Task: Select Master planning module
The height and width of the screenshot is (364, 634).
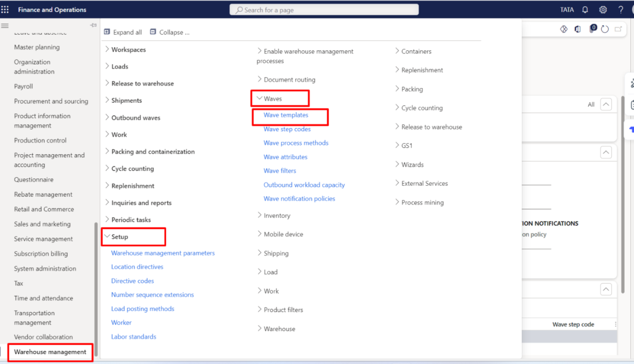Action: [37, 47]
